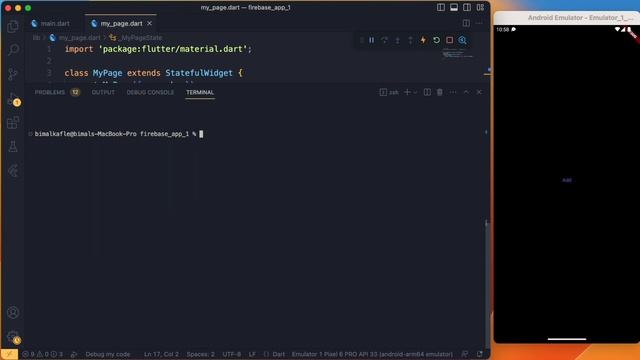Change encoding via UTF-8 status entry
640x360 pixels.
(x=231, y=354)
